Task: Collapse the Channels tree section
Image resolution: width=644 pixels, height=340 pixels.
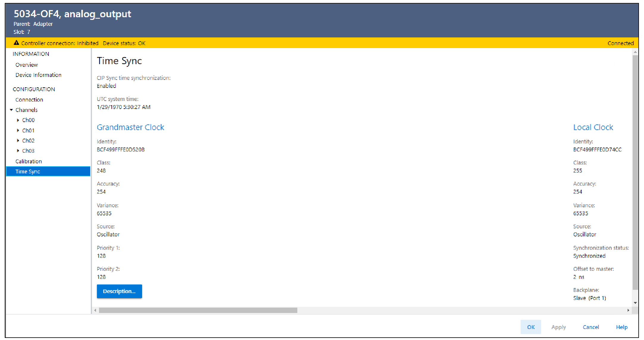Action: [x=11, y=110]
